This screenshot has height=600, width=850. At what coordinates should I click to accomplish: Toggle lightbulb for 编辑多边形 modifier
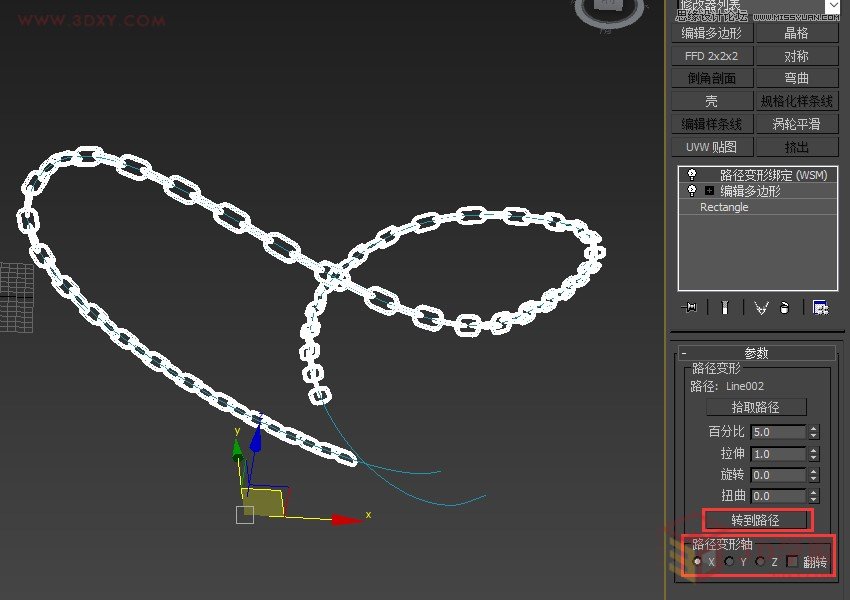[x=691, y=191]
